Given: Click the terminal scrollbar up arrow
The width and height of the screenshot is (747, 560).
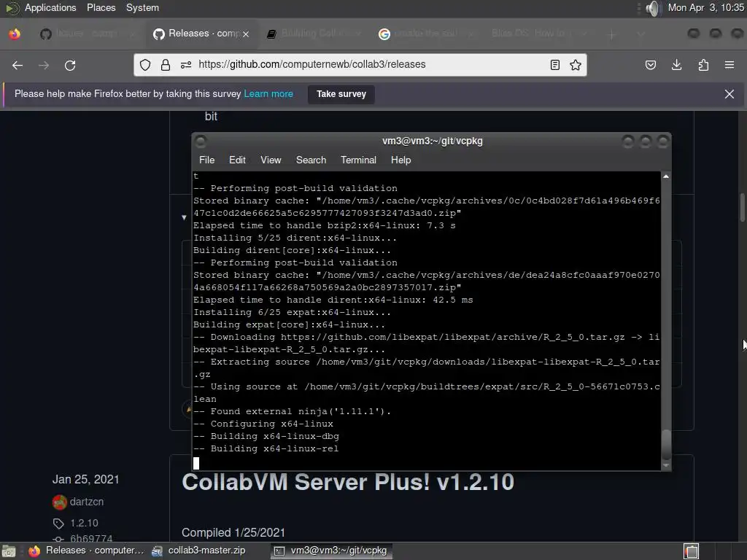Looking at the screenshot, I should tap(666, 176).
